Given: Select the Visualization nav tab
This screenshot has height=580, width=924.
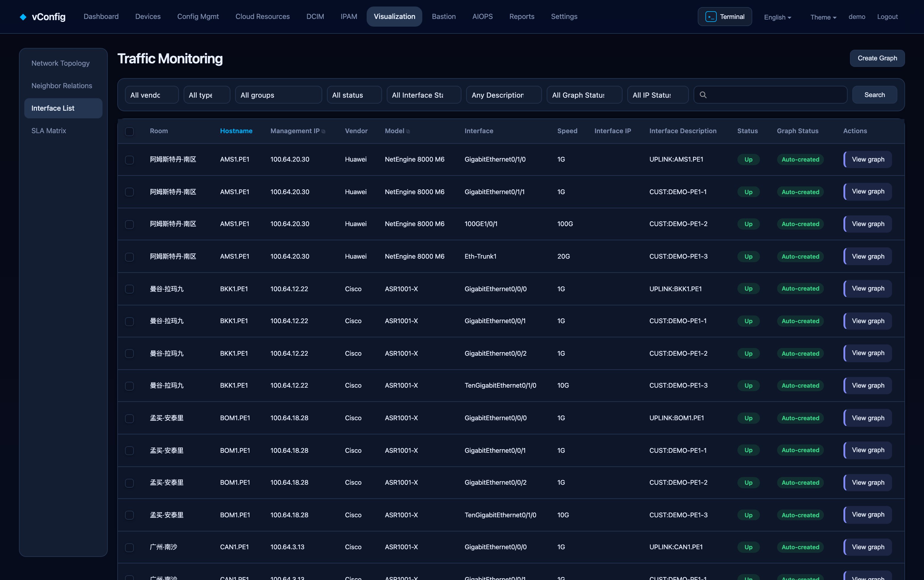Looking at the screenshot, I should coord(394,17).
